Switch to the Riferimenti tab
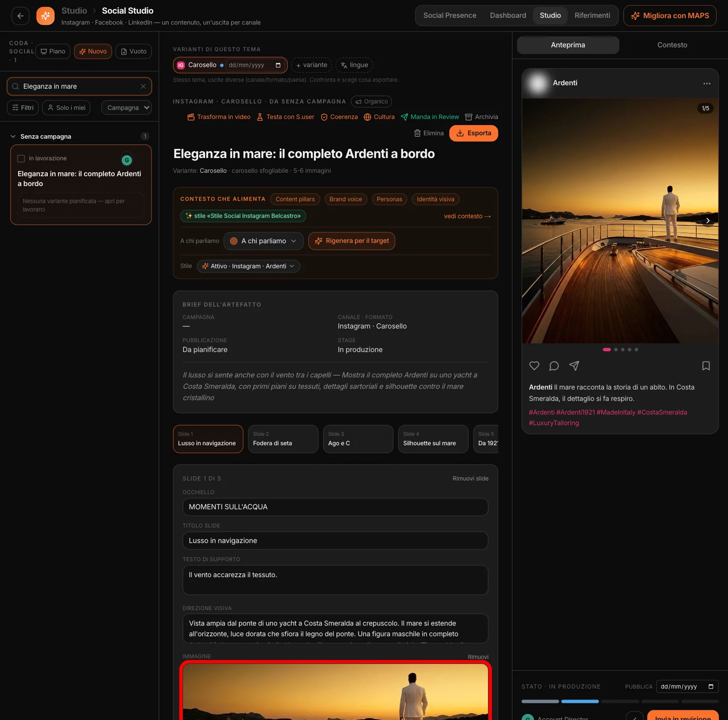 (x=592, y=15)
